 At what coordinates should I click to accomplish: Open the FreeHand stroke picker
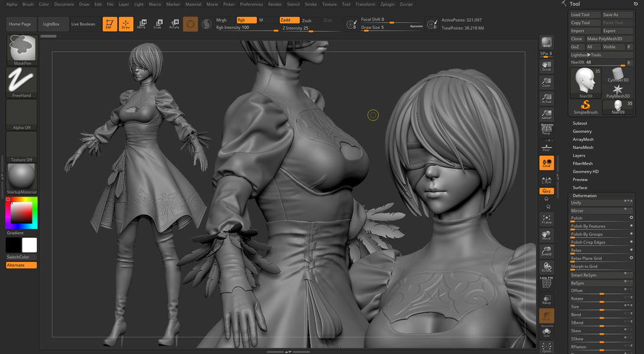tap(21, 83)
